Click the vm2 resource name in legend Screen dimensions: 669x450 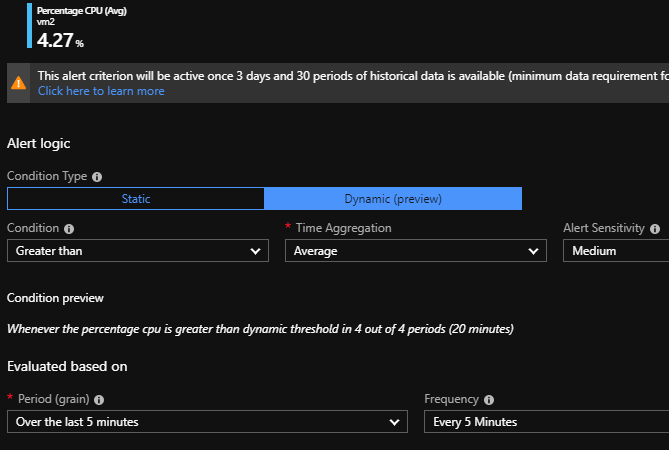(x=46, y=22)
